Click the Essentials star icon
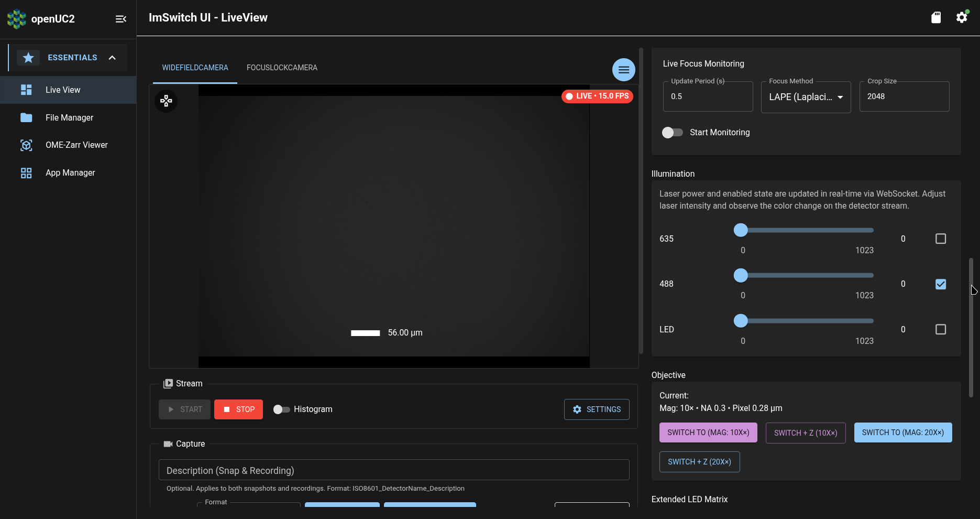This screenshot has width=980, height=519. (28, 57)
